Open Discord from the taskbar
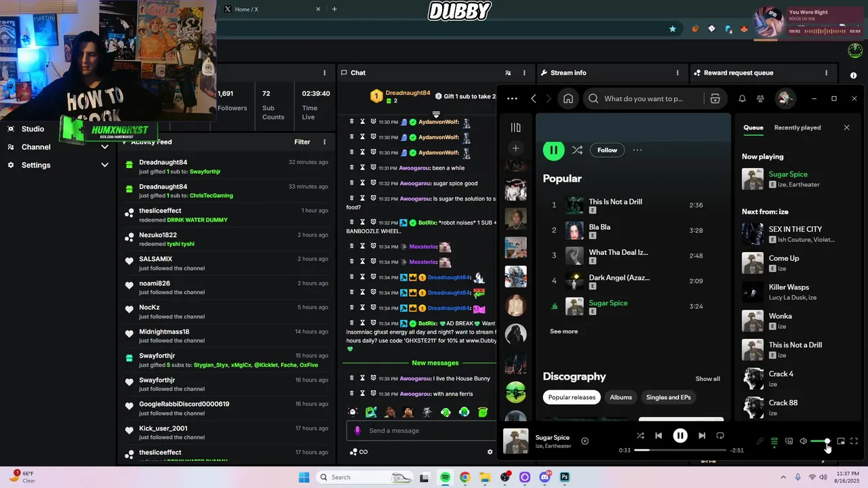Viewport: 868px width, 488px height. coord(545,477)
